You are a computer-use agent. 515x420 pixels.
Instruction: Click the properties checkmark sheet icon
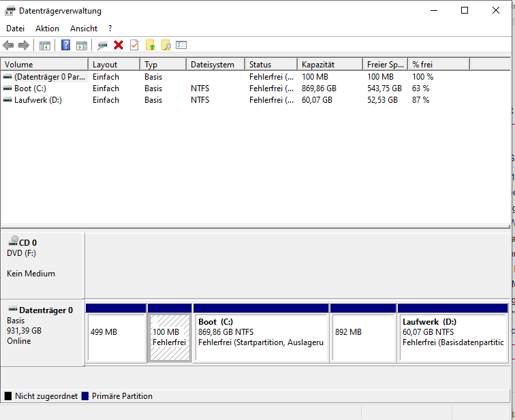[134, 45]
